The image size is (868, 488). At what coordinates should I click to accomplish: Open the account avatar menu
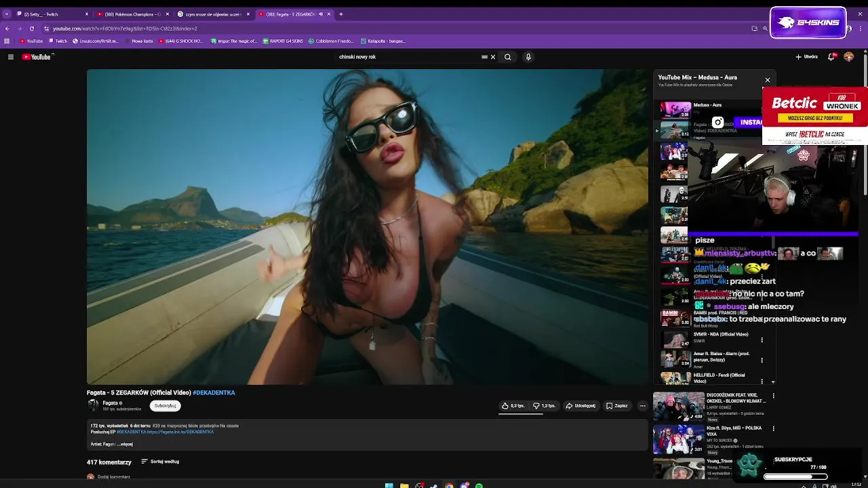tap(848, 57)
